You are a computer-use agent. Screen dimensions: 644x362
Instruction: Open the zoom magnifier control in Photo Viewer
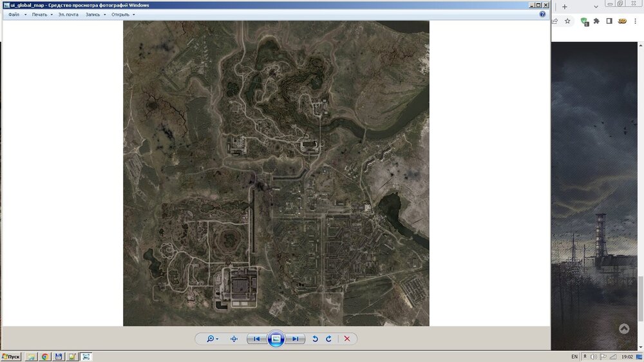tap(212, 339)
